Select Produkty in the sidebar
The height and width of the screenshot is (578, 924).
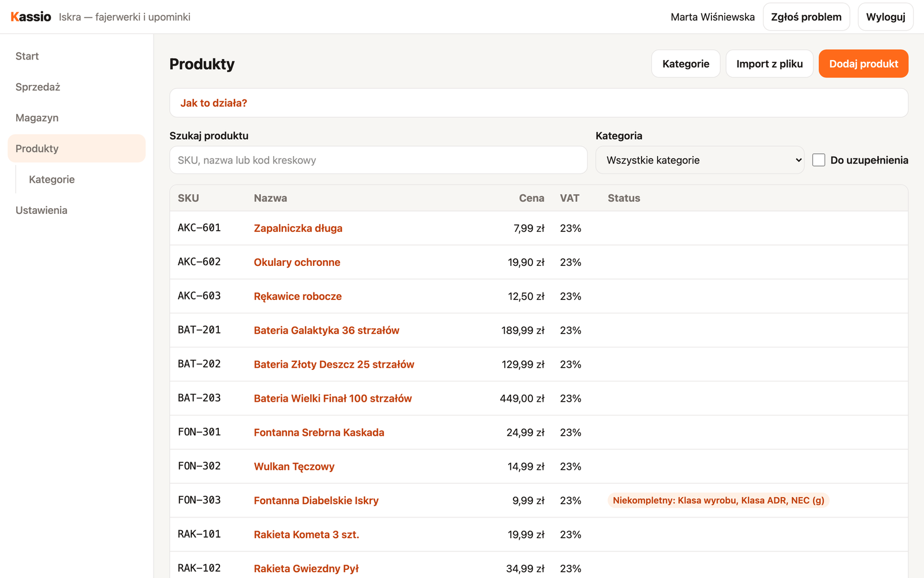[x=76, y=149]
